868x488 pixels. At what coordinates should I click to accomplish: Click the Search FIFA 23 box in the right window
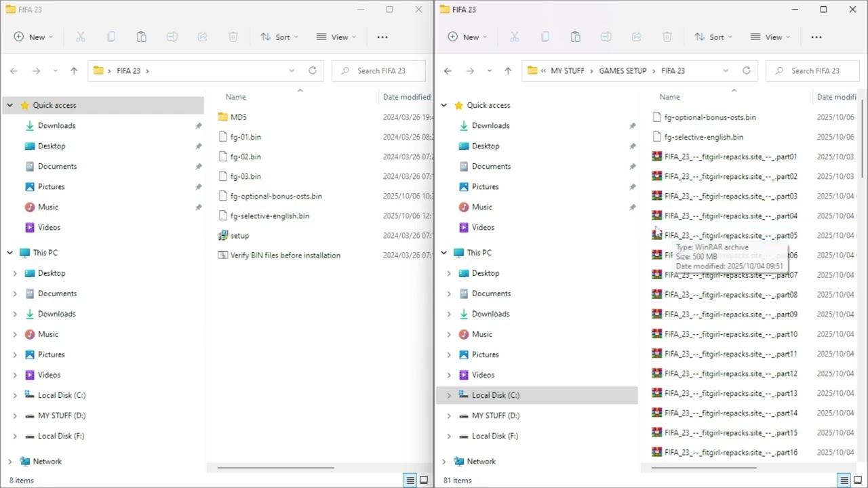[x=812, y=70]
